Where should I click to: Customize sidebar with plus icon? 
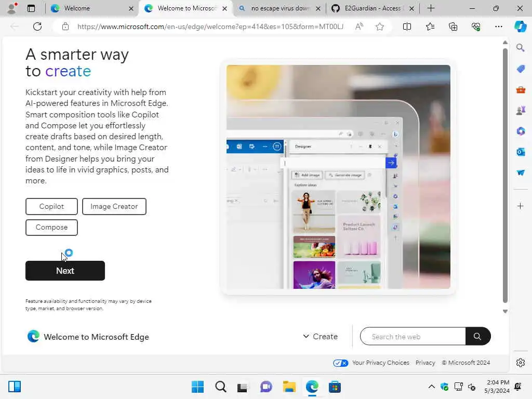[520, 206]
